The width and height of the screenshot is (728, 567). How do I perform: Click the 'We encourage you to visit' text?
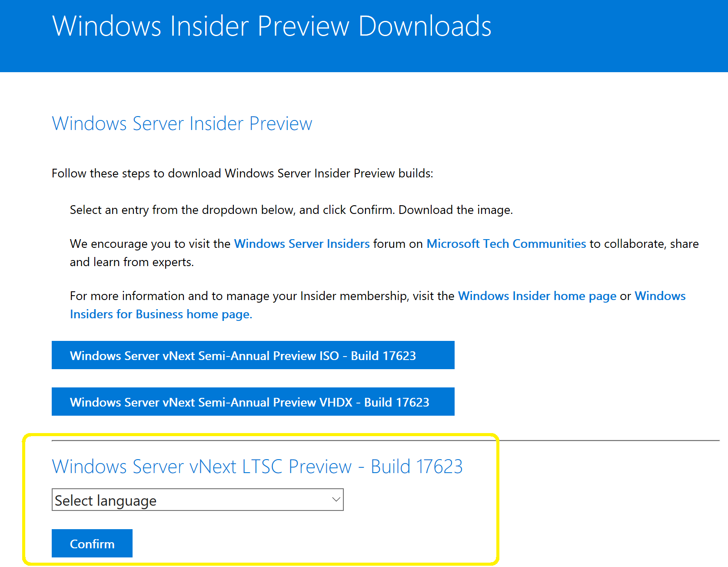pos(150,243)
